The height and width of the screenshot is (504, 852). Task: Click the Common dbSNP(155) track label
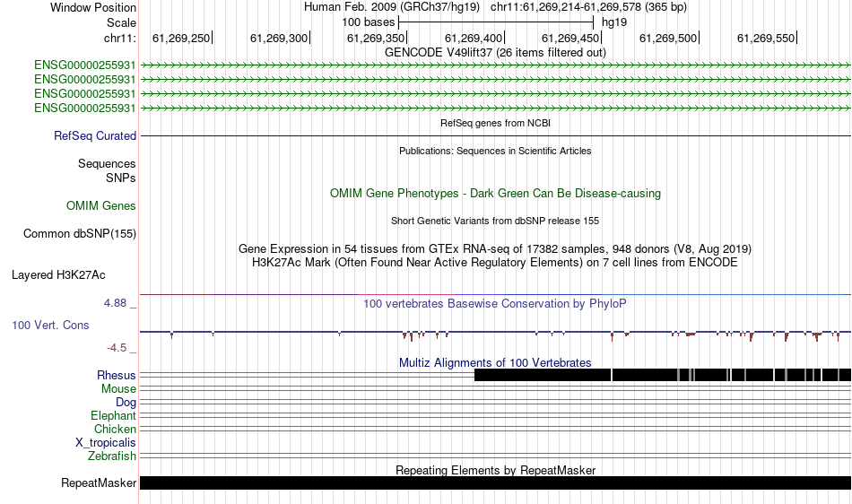(80, 233)
